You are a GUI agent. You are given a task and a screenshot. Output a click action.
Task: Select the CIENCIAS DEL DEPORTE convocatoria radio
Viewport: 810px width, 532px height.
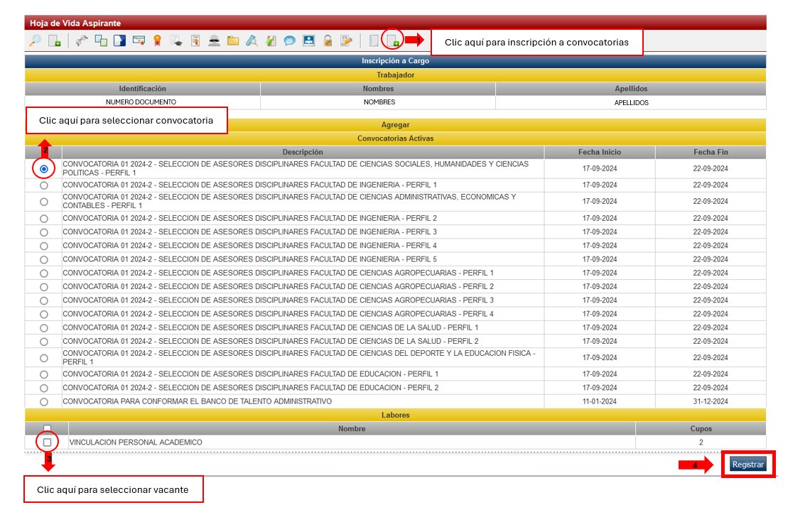coord(44,358)
